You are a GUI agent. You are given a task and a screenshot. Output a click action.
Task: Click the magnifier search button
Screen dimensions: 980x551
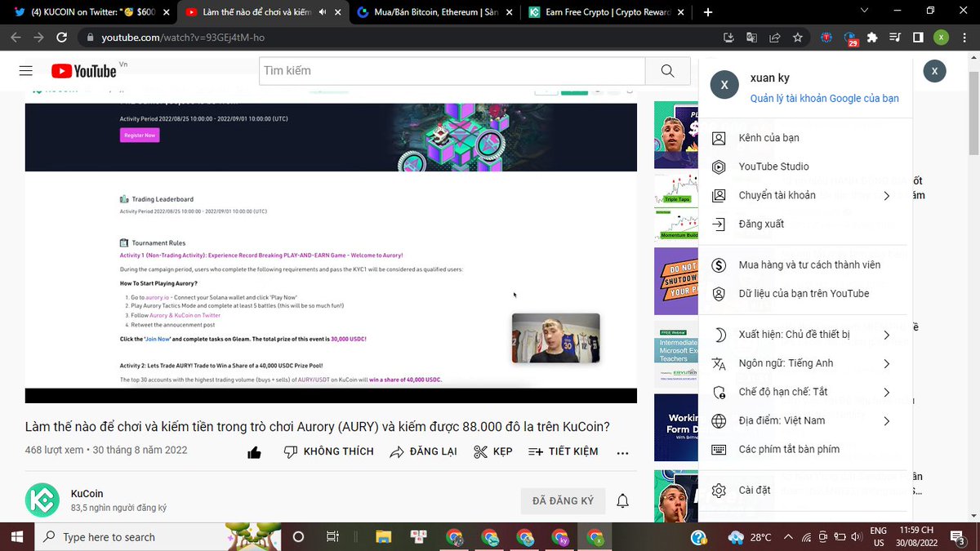[667, 71]
